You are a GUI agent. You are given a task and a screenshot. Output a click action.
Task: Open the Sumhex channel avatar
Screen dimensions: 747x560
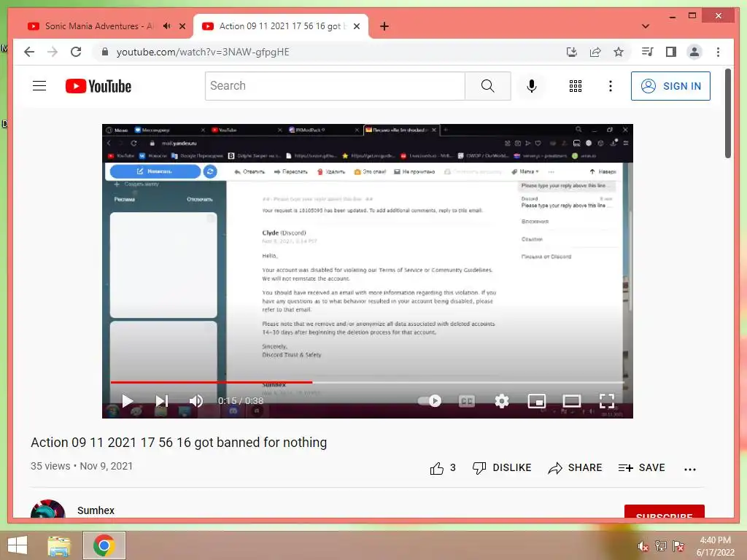coord(47,508)
